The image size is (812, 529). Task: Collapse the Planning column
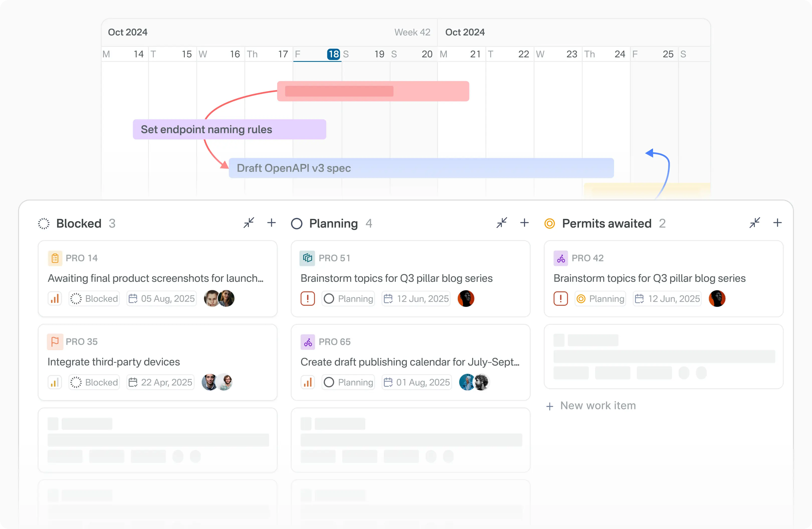(501, 223)
